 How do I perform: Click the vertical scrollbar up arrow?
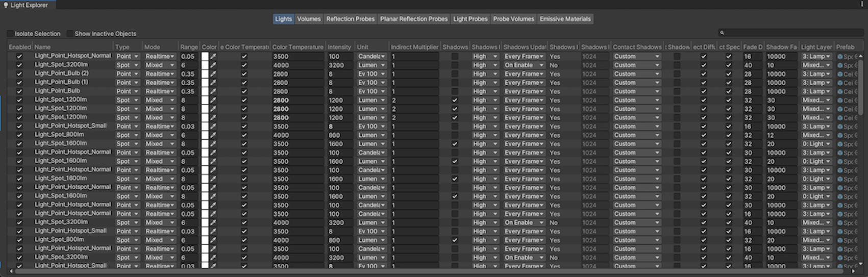pos(861,56)
